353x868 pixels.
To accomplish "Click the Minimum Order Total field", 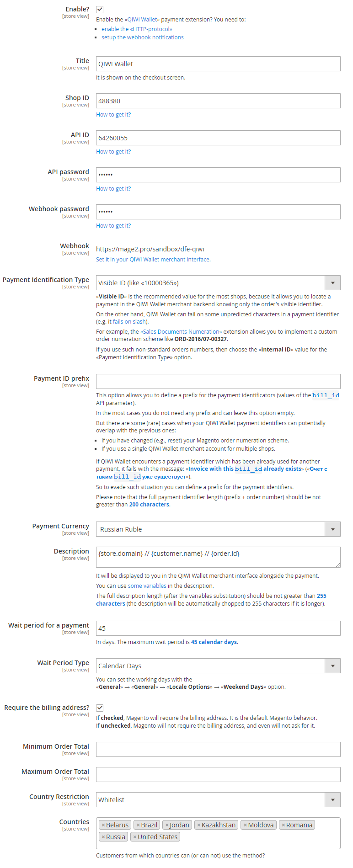I will pos(218,750).
